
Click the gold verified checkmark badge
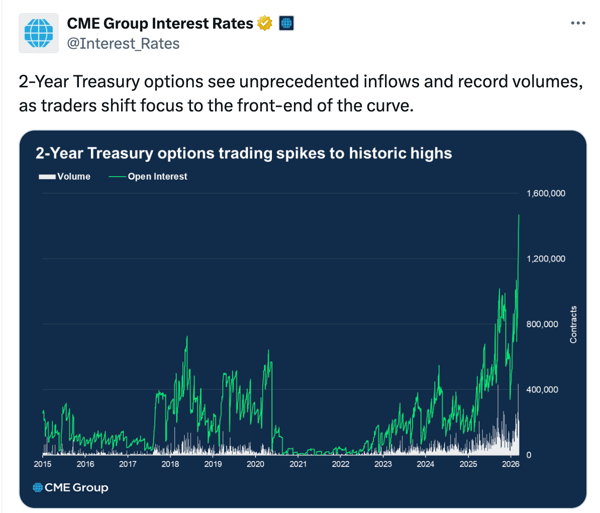[265, 23]
